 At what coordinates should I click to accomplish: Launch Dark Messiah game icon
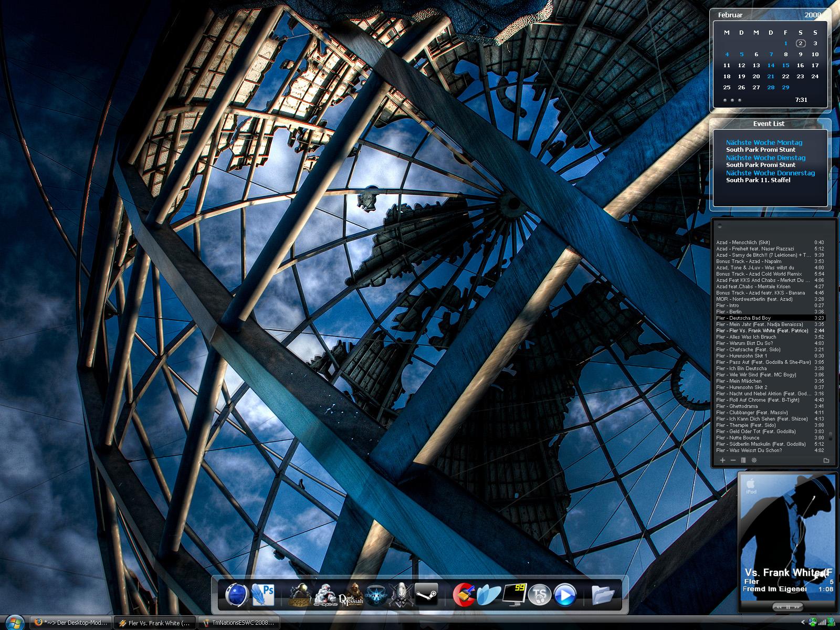(x=351, y=595)
